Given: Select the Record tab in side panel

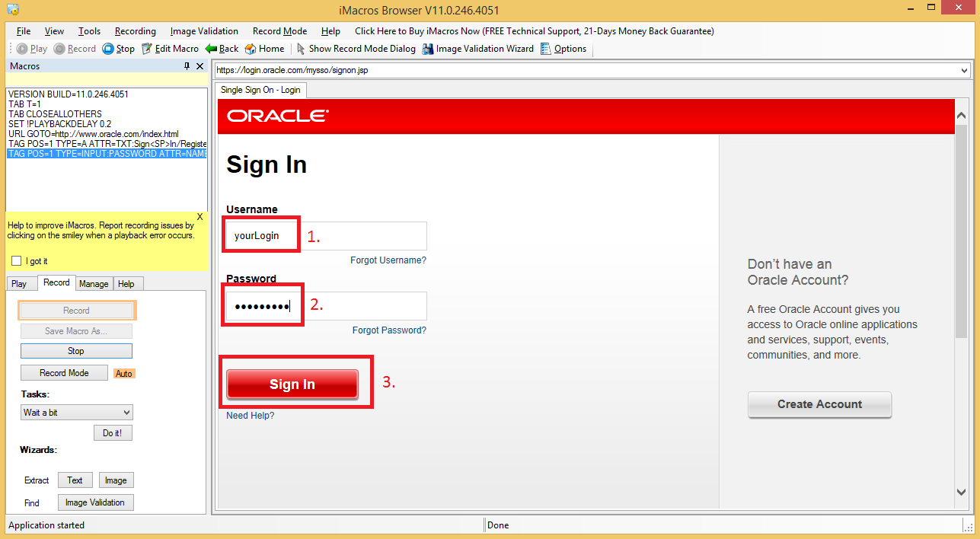Looking at the screenshot, I should coord(56,282).
